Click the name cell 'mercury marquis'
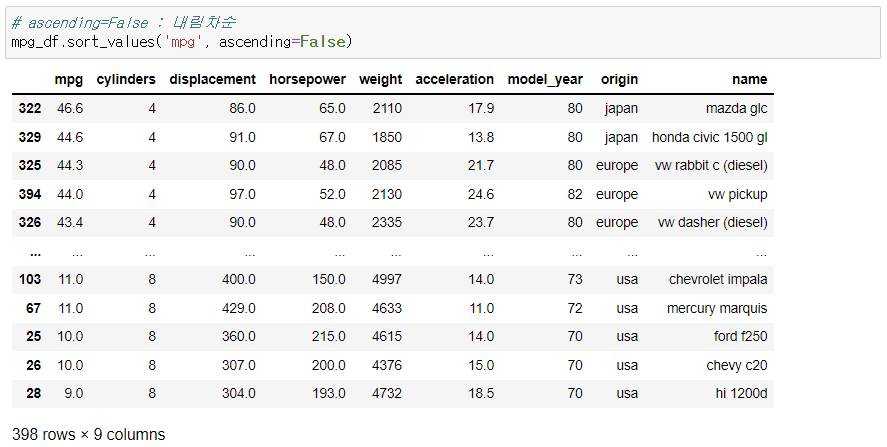Screen dimensions: 887x447 pos(717,308)
